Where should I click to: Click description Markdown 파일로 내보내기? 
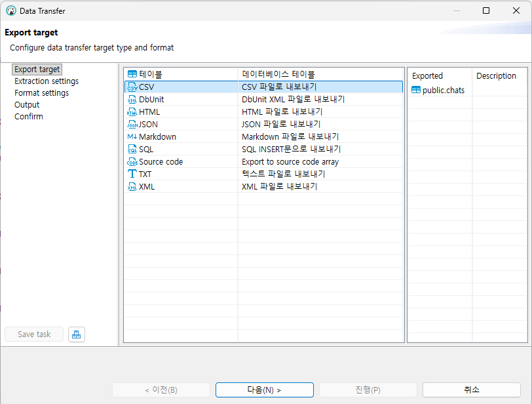pos(290,137)
